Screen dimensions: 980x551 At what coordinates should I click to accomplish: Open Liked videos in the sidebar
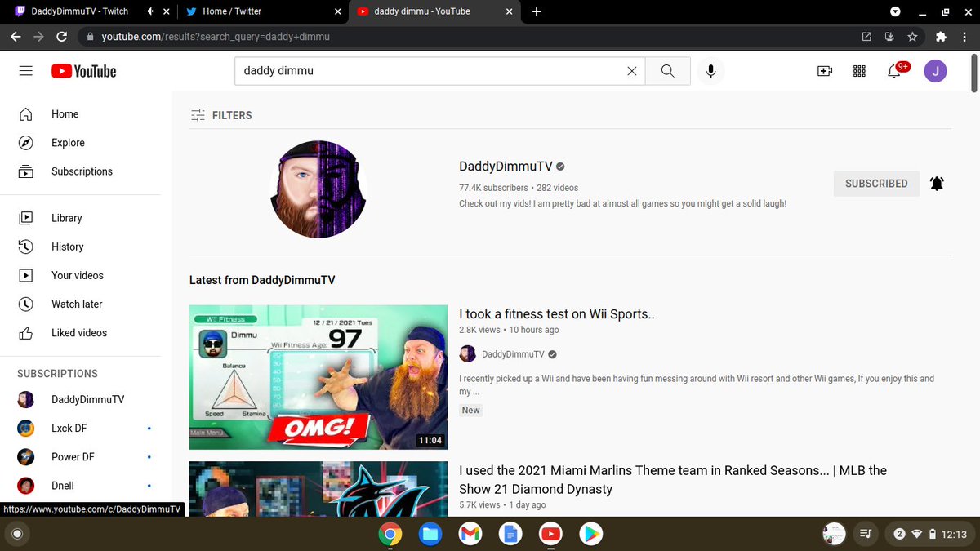point(81,332)
